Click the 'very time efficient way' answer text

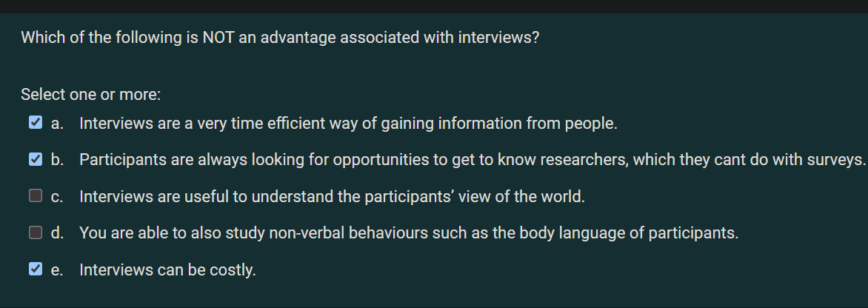[x=348, y=124]
